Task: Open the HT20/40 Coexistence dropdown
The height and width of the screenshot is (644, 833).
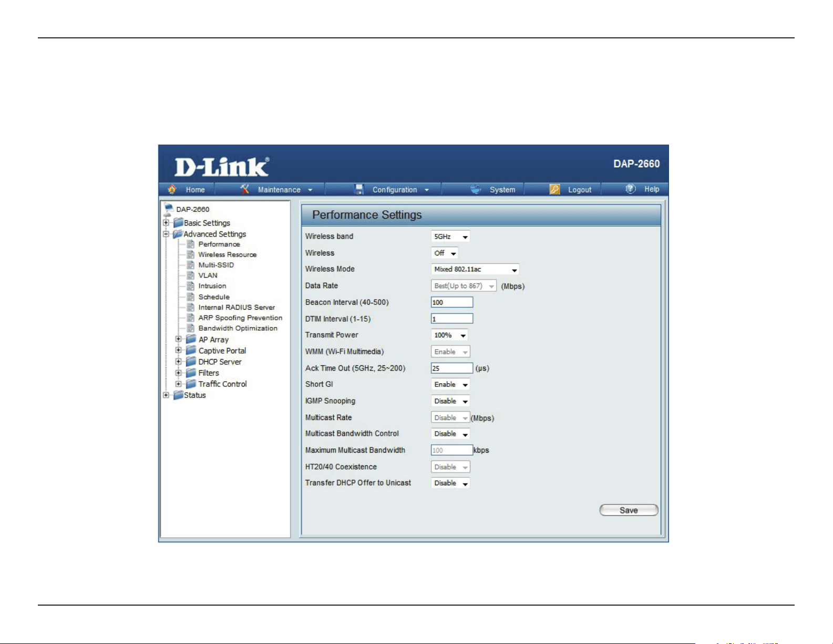Action: (x=450, y=467)
